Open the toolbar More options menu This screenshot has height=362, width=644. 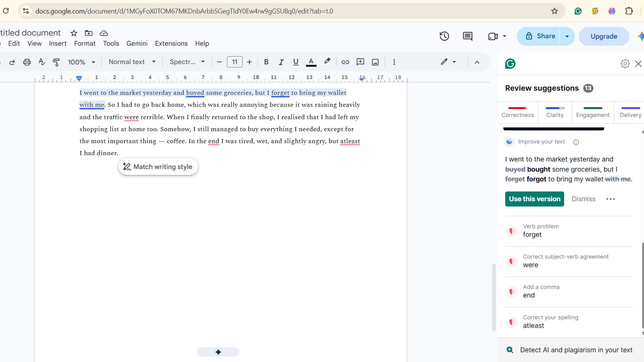pyautogui.click(x=394, y=62)
